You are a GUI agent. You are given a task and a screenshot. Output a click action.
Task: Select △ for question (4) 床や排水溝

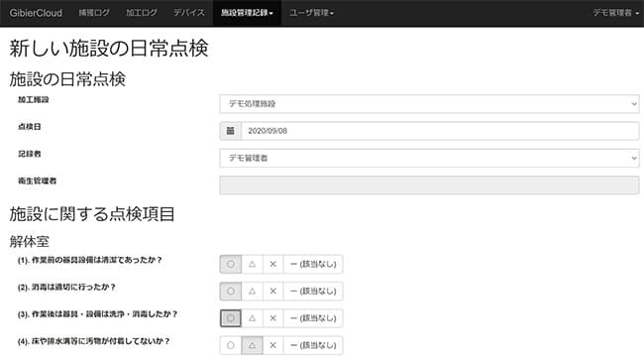click(x=253, y=345)
